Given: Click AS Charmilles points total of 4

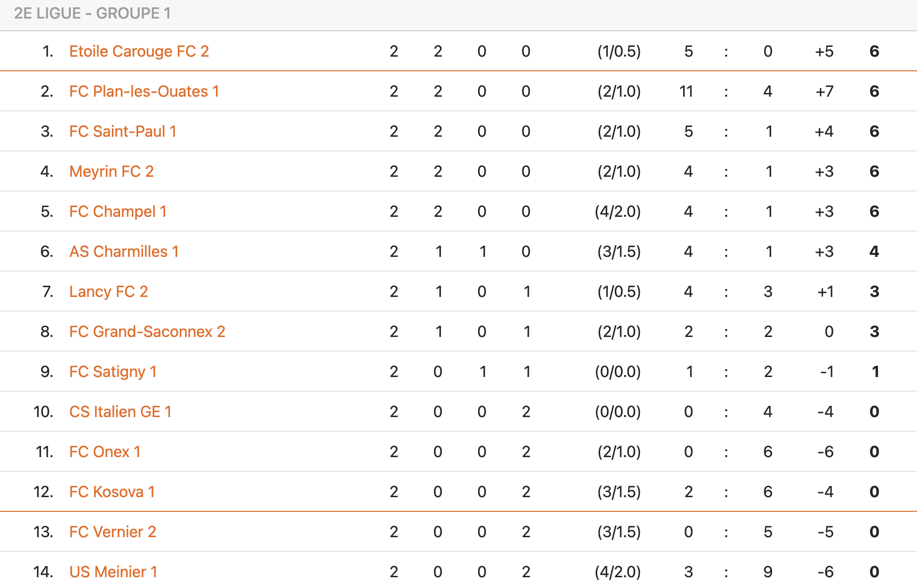Looking at the screenshot, I should (x=874, y=252).
